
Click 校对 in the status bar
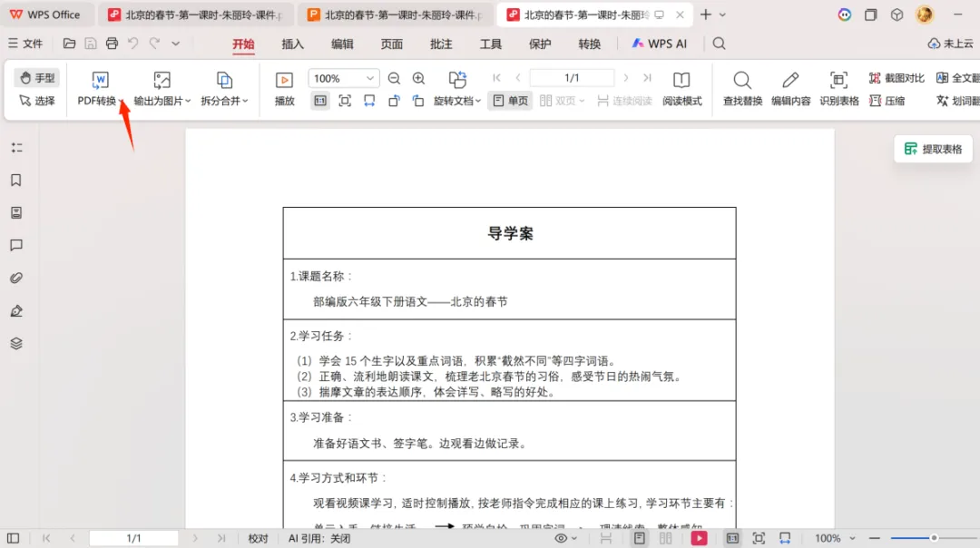[258, 539]
